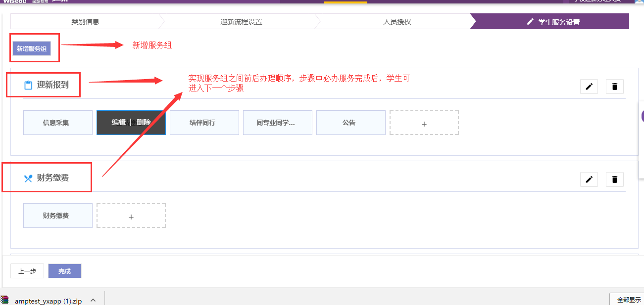
Task: Click the 迎新报到 group title
Action: click(53, 85)
